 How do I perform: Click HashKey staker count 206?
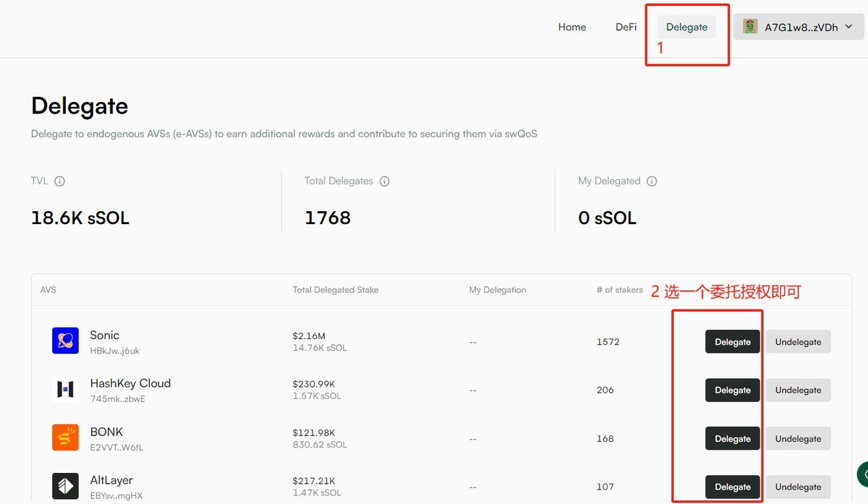point(605,390)
